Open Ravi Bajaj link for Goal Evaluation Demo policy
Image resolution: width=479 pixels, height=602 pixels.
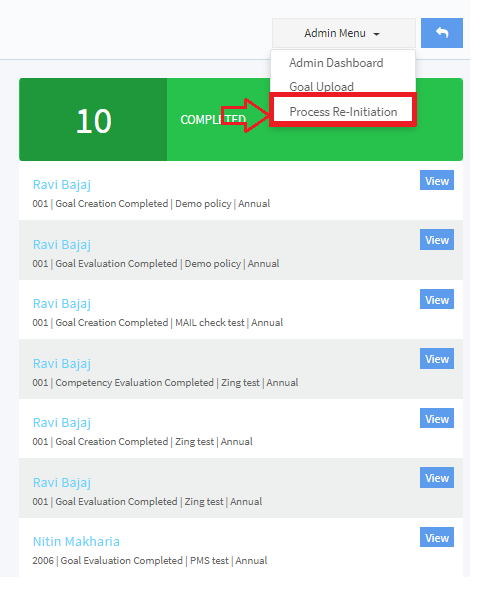click(x=62, y=245)
